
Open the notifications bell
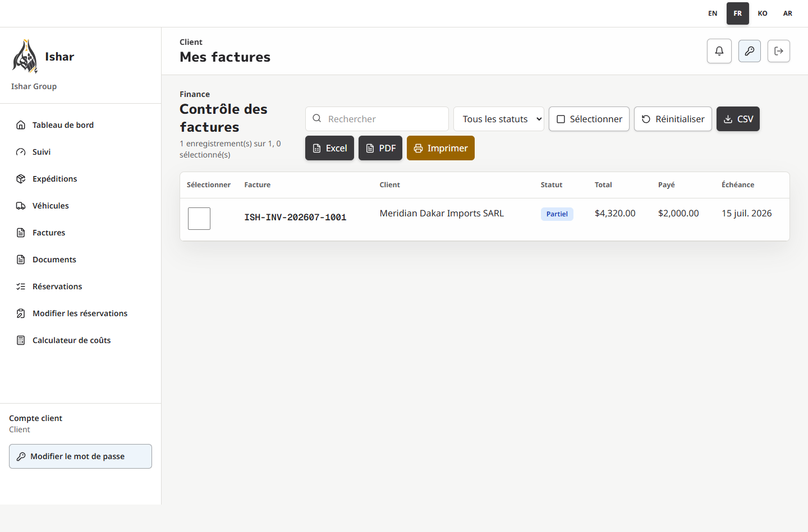[x=719, y=51]
